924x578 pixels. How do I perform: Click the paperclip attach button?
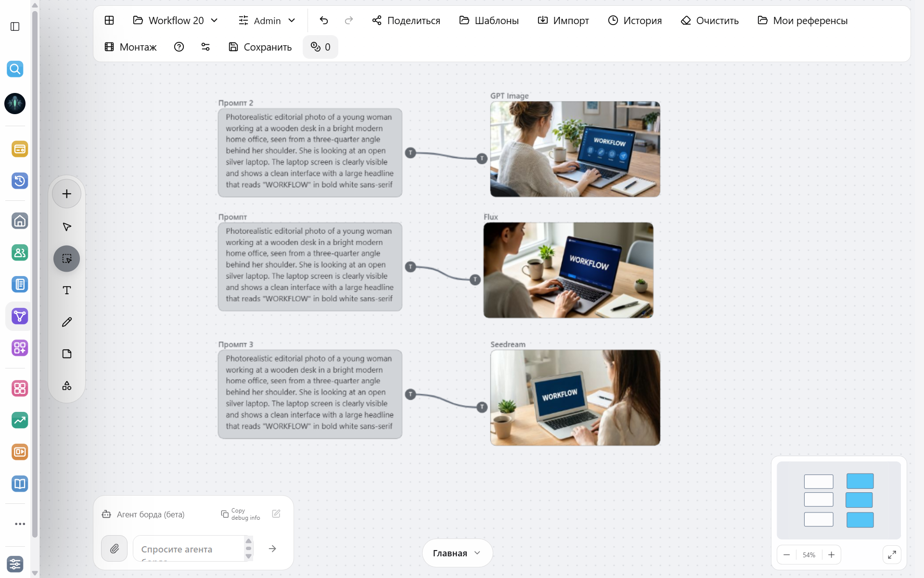114,548
